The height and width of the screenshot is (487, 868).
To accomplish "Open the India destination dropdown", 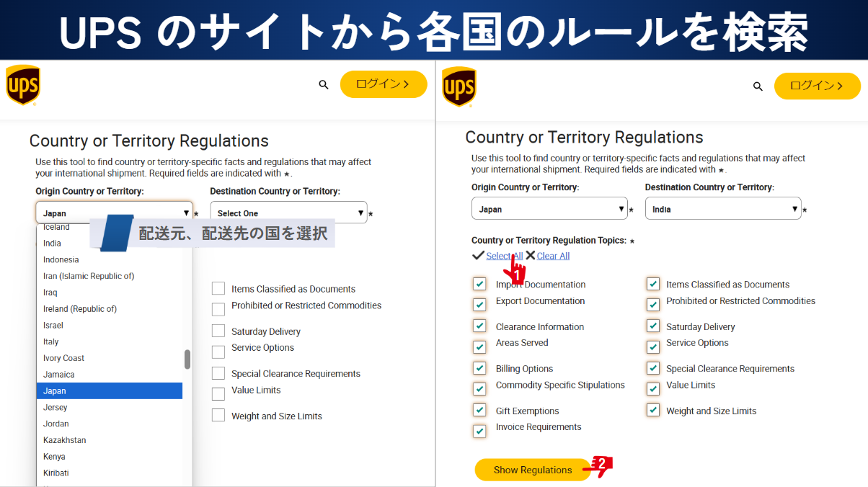I will (x=722, y=210).
